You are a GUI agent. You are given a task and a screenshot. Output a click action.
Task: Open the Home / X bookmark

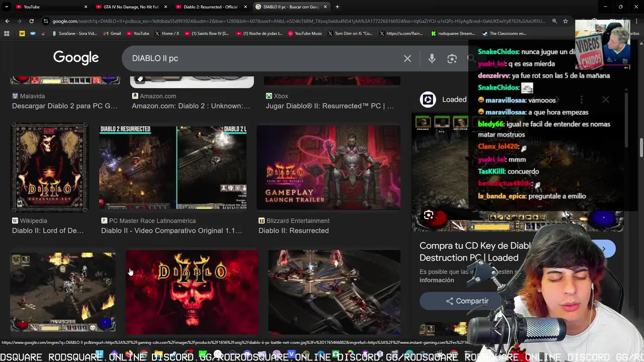click(167, 34)
